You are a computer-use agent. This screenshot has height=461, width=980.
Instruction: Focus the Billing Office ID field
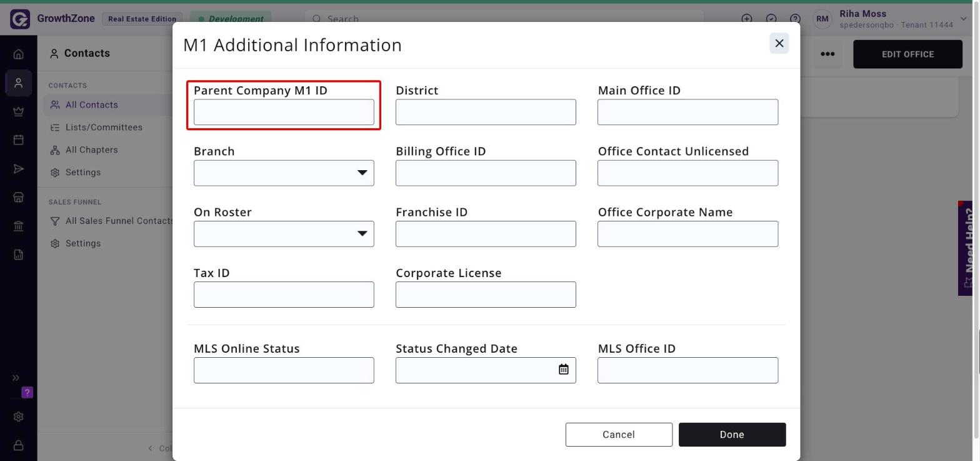coord(486,173)
